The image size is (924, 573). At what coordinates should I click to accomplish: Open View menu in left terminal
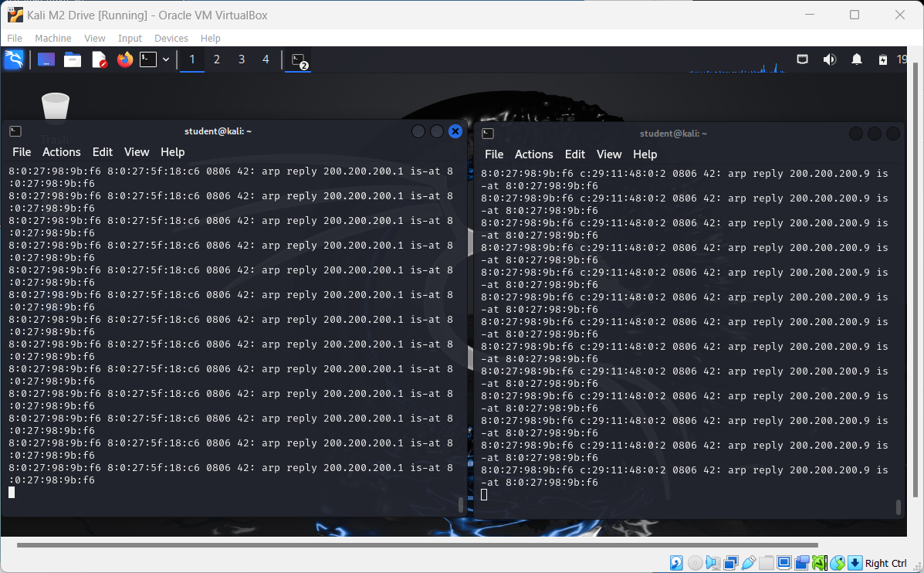click(137, 152)
